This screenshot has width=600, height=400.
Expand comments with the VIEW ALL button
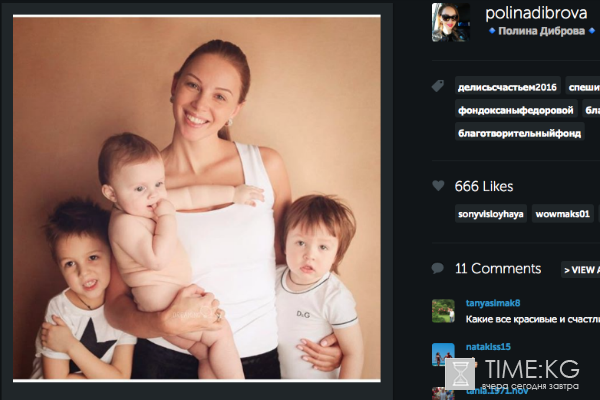click(x=580, y=270)
